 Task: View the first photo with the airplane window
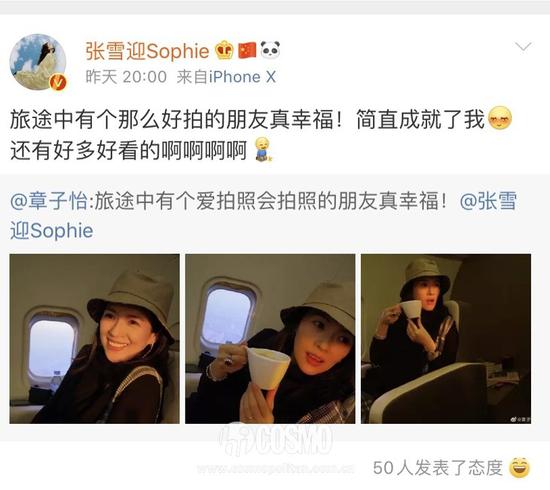pyautogui.click(x=94, y=338)
